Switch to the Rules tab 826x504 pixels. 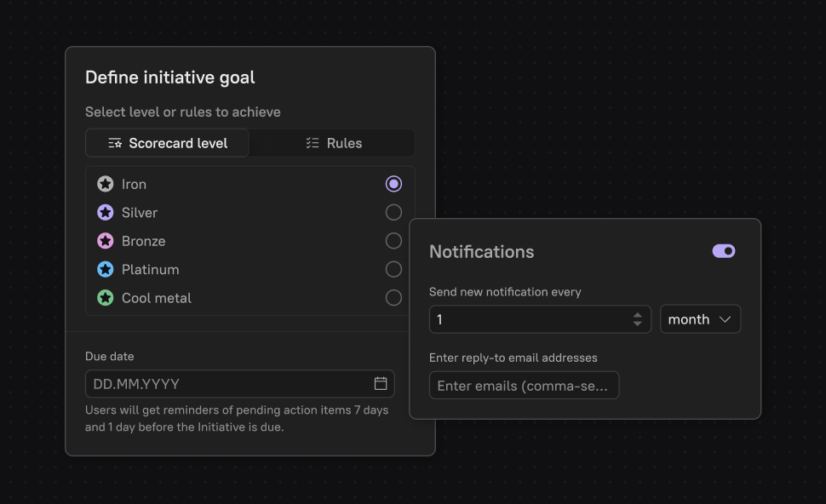[333, 143]
